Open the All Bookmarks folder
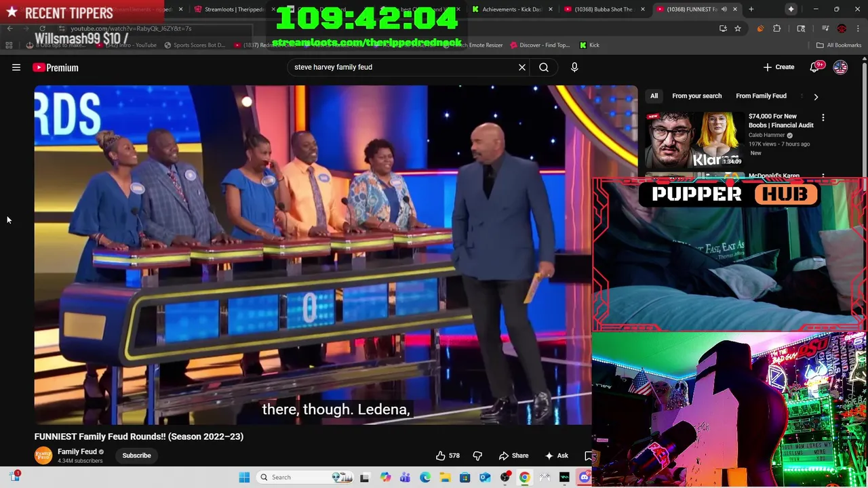Image resolution: width=868 pixels, height=488 pixels. pos(838,45)
